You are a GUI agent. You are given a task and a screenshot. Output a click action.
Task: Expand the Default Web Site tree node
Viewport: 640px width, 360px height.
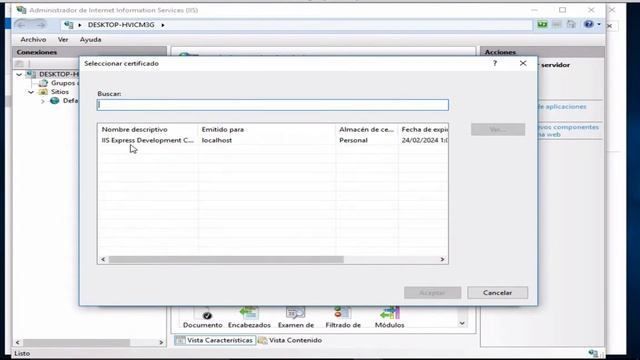[x=43, y=101]
